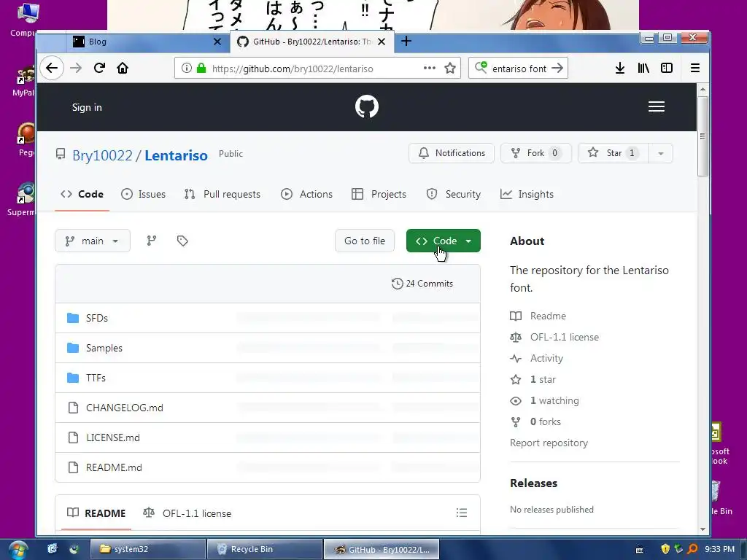
Task: Open the Pull requests tab
Action: tap(222, 194)
